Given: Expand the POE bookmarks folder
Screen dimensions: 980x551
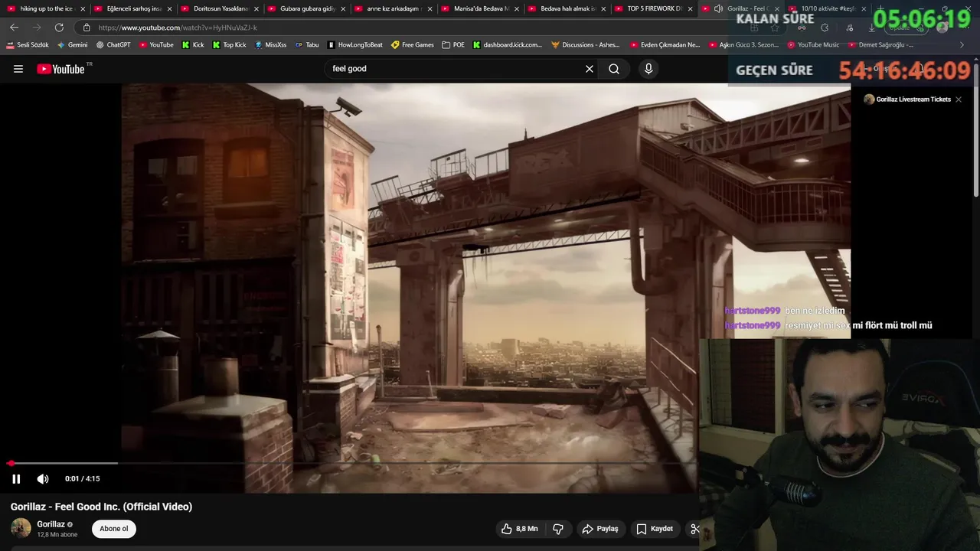Looking at the screenshot, I should (x=453, y=45).
